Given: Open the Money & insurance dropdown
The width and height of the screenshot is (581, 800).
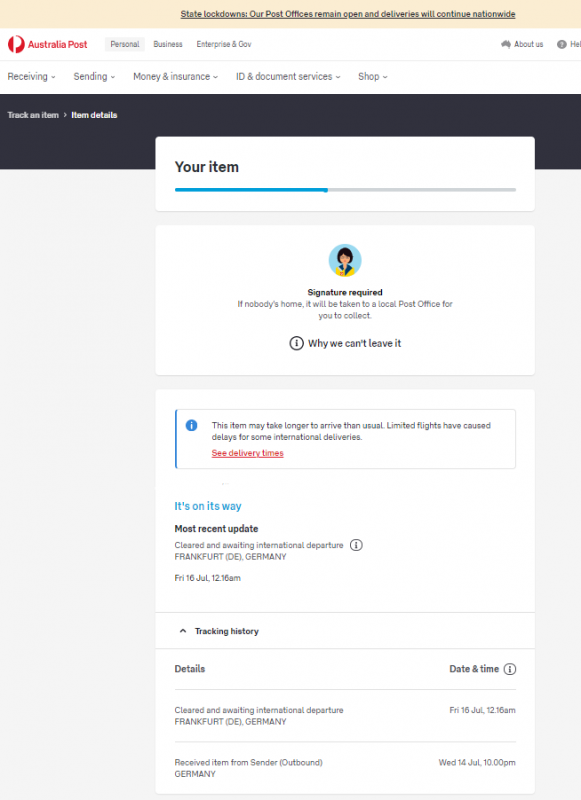Looking at the screenshot, I should (x=175, y=77).
